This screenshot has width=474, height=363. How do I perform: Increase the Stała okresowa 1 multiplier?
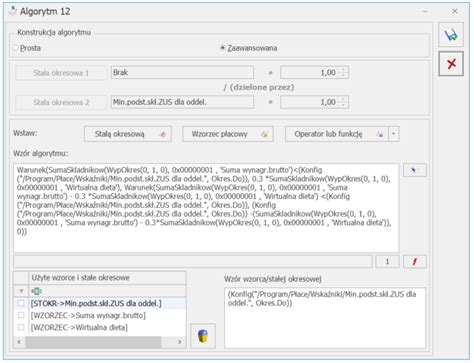[343, 70]
